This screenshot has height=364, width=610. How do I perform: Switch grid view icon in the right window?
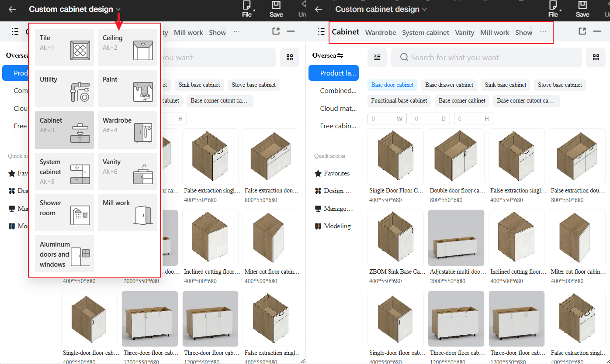pyautogui.click(x=596, y=58)
